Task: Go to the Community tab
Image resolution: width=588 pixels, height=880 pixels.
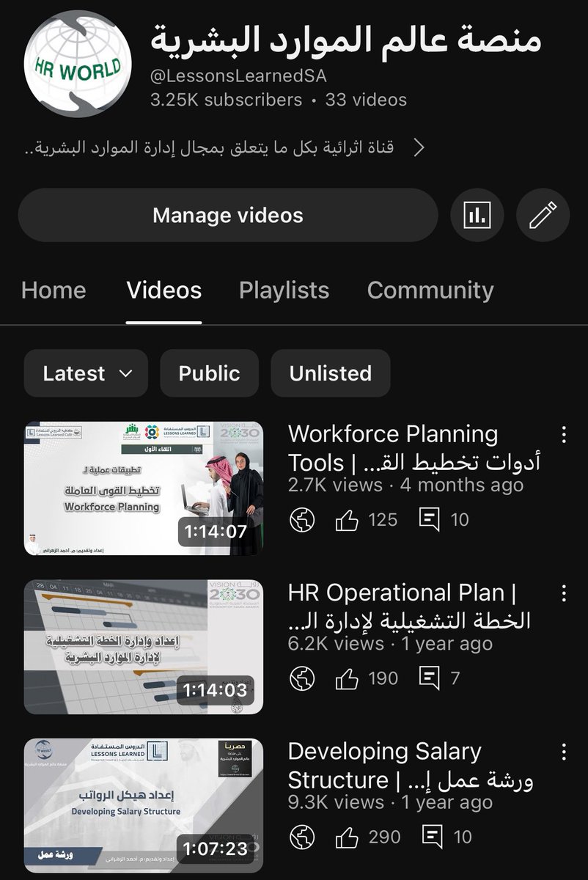Action: pos(430,290)
